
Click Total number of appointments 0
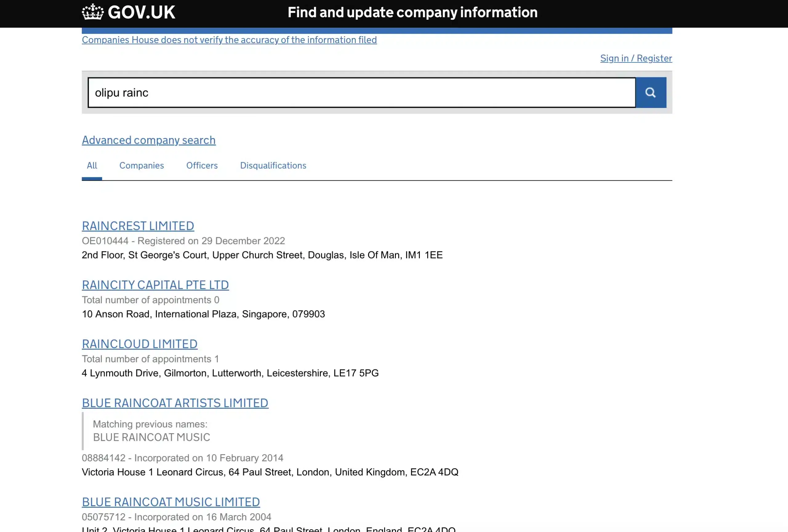tap(151, 300)
